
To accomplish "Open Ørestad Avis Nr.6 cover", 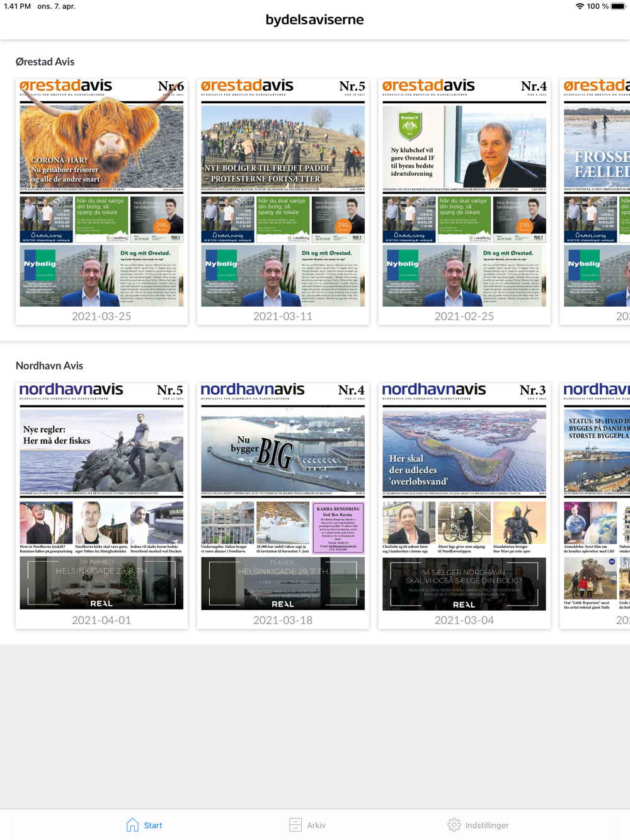I will (101, 193).
